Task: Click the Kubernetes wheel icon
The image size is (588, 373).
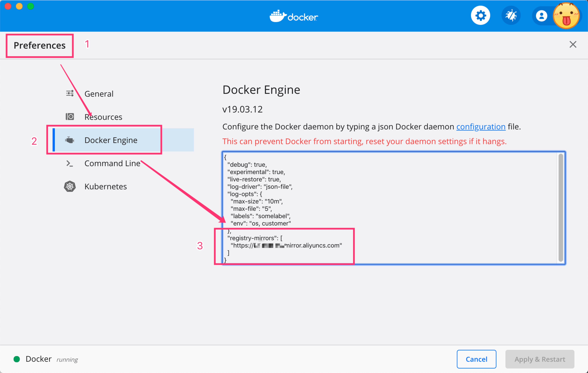Action: tap(70, 186)
